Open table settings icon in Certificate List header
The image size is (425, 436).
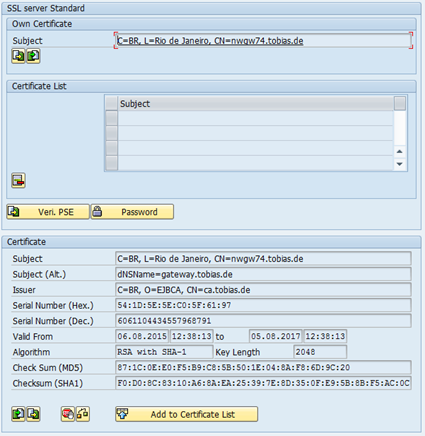click(x=400, y=103)
